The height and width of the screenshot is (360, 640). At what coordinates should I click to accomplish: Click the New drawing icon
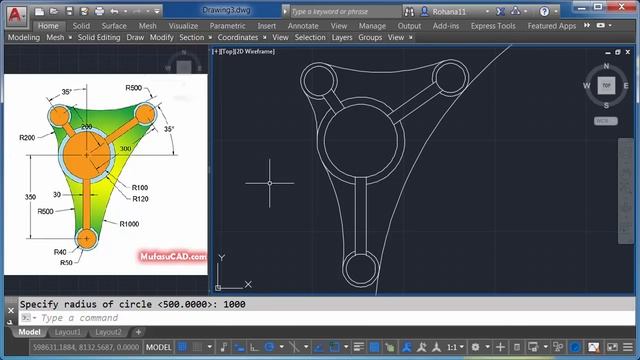point(39,11)
